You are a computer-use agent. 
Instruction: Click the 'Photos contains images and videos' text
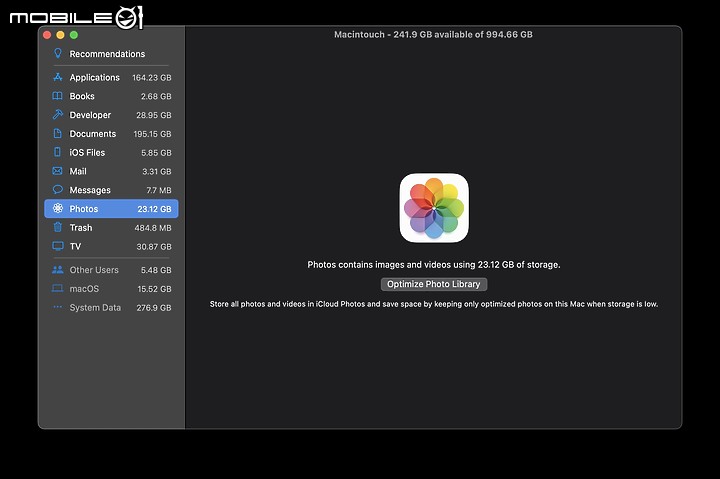tap(434, 265)
